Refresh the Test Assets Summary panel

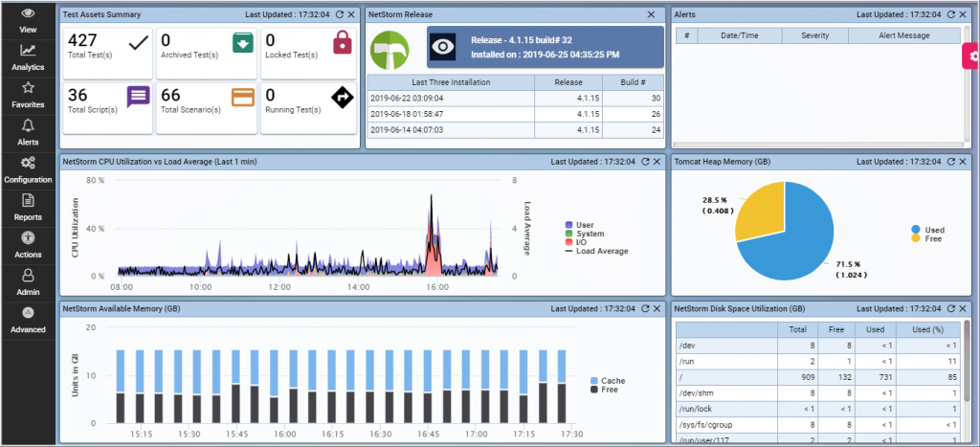(x=340, y=14)
